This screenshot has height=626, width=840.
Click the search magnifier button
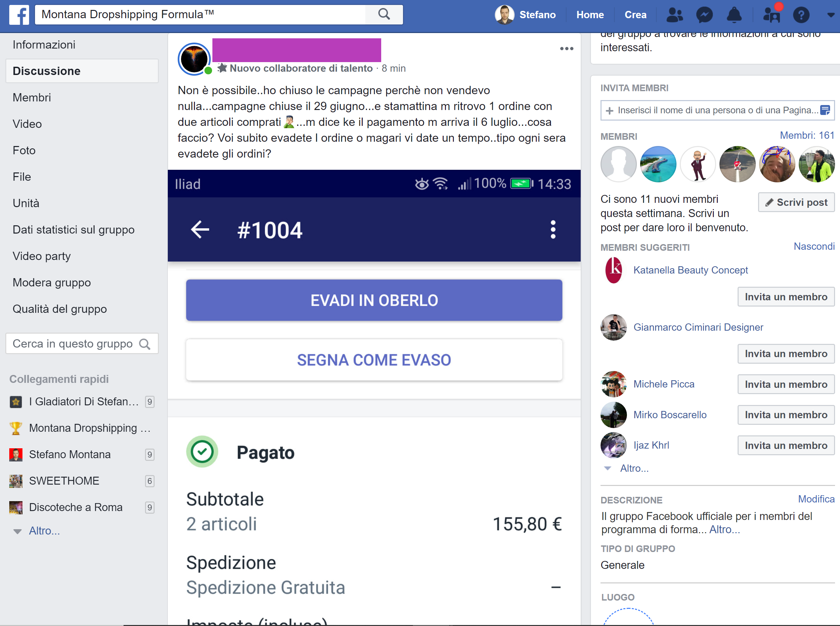[384, 15]
